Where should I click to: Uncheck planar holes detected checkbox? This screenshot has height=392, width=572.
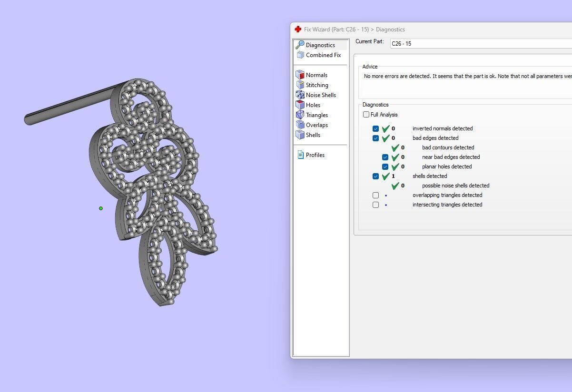coord(385,167)
